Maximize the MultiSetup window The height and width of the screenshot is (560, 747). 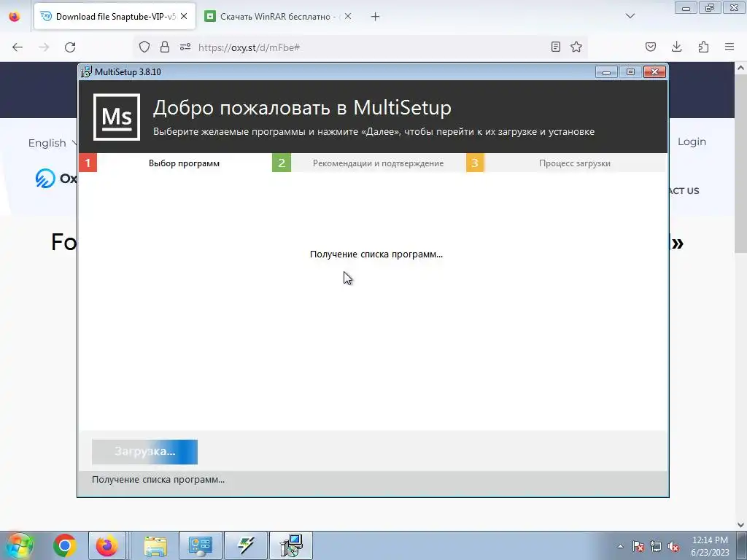(630, 72)
